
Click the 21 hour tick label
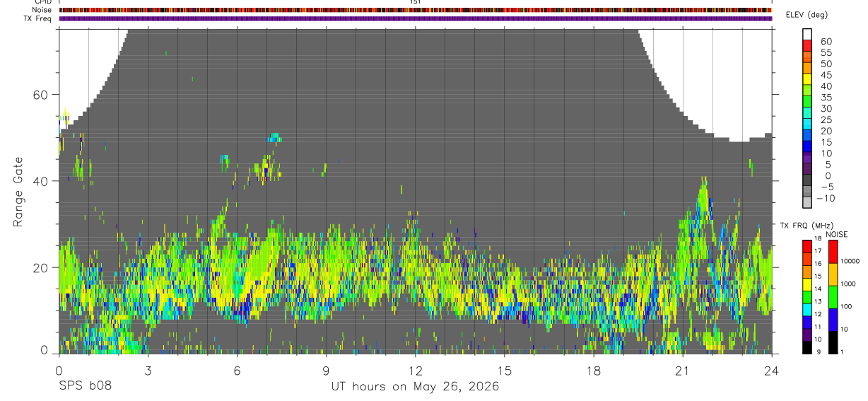coord(683,370)
